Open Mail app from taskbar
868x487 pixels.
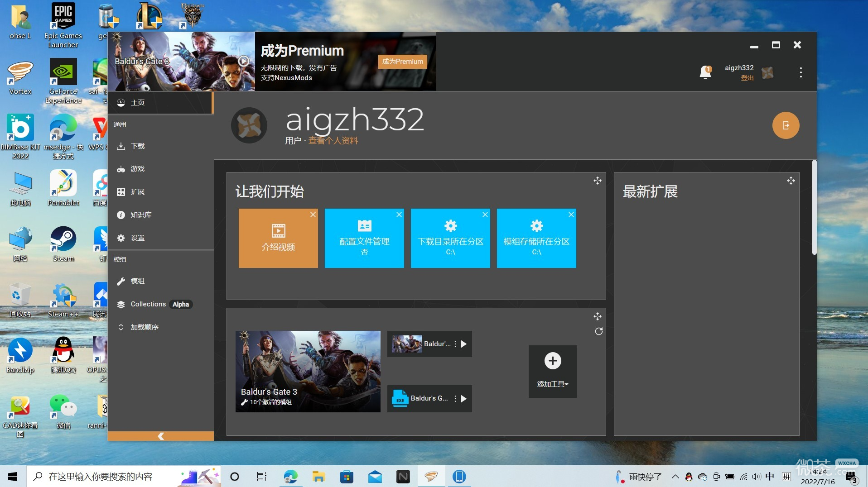coord(375,477)
